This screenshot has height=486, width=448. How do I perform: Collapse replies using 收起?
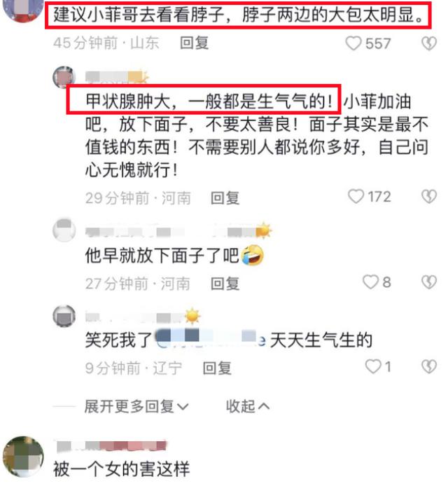coord(248,406)
